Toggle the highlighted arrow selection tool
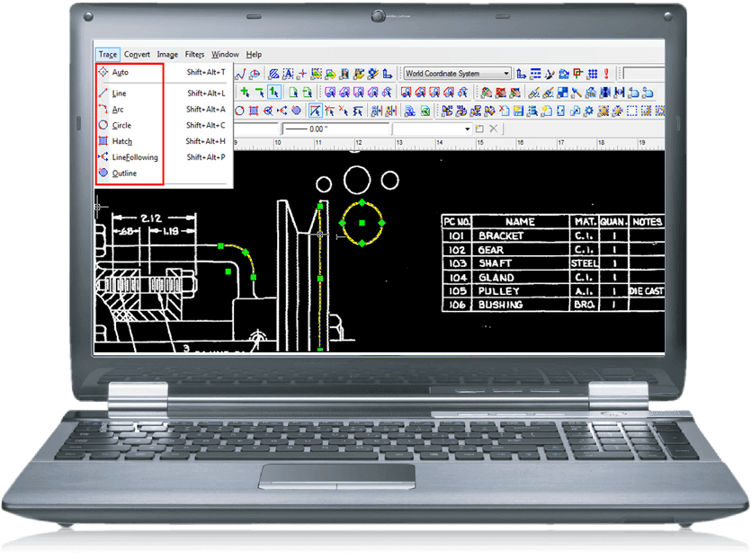The image size is (751, 560). (x=315, y=111)
